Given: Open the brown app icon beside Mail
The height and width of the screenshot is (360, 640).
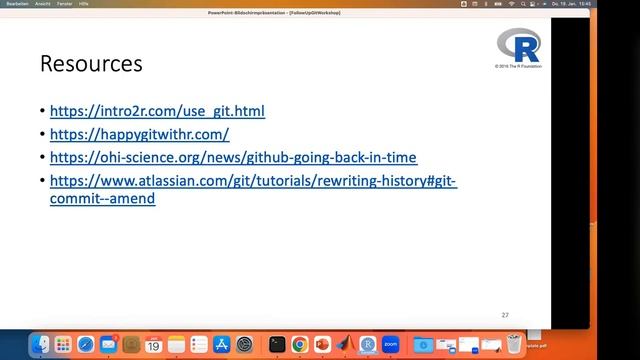Looking at the screenshot, I should (x=131, y=345).
